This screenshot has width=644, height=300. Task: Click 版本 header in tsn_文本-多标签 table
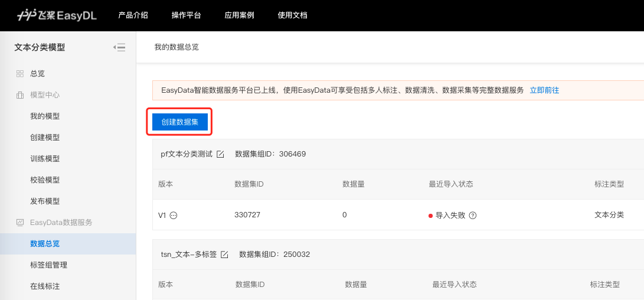pyautogui.click(x=165, y=285)
